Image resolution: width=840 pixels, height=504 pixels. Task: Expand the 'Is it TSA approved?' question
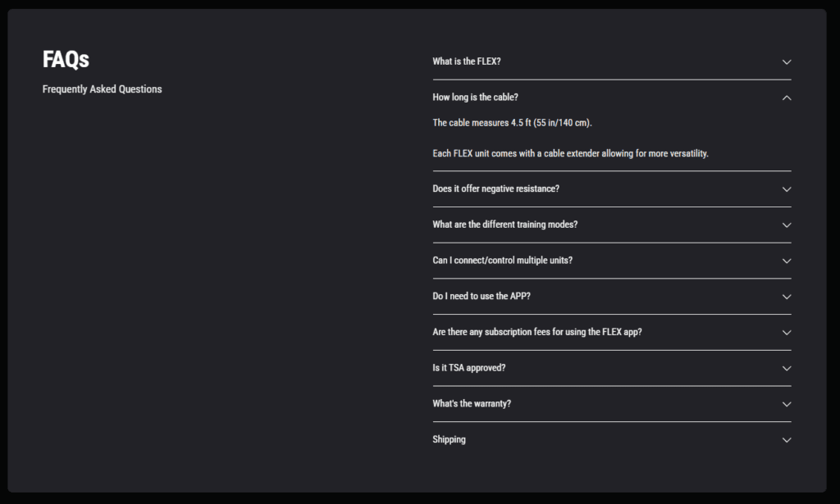point(612,368)
